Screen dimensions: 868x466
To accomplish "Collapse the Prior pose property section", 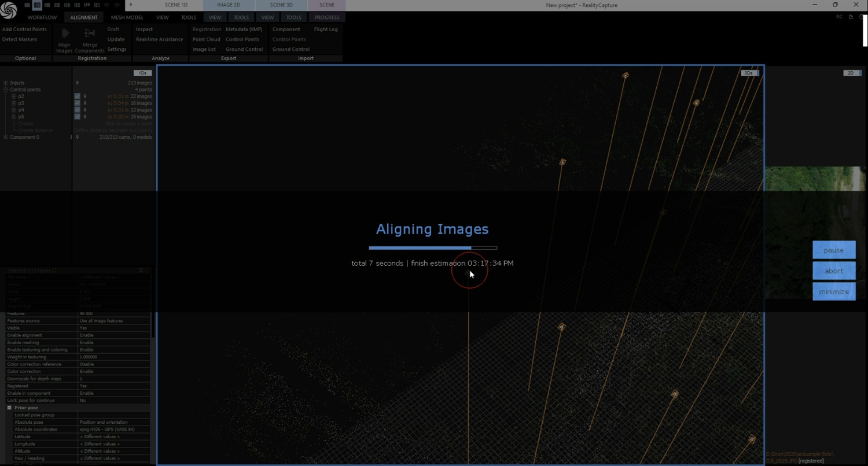I will click(x=9, y=408).
